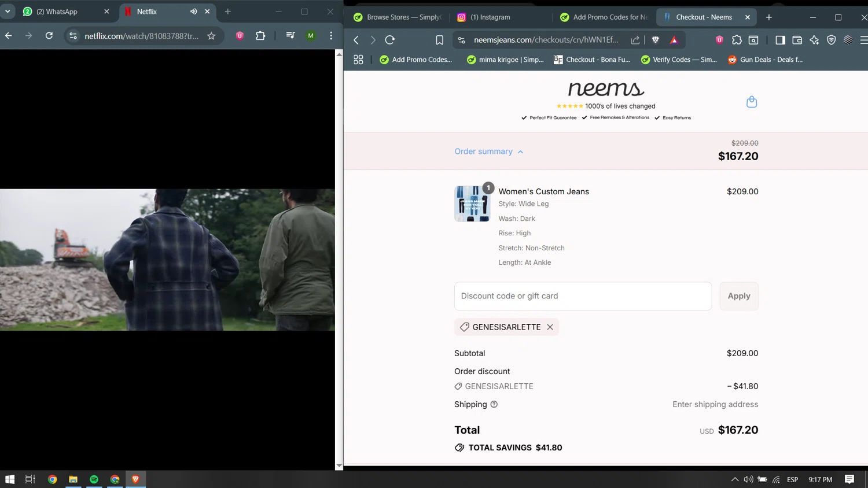Click the Women's Custom Jeans product thumbnail
This screenshot has height=488, width=868.
tap(472, 204)
